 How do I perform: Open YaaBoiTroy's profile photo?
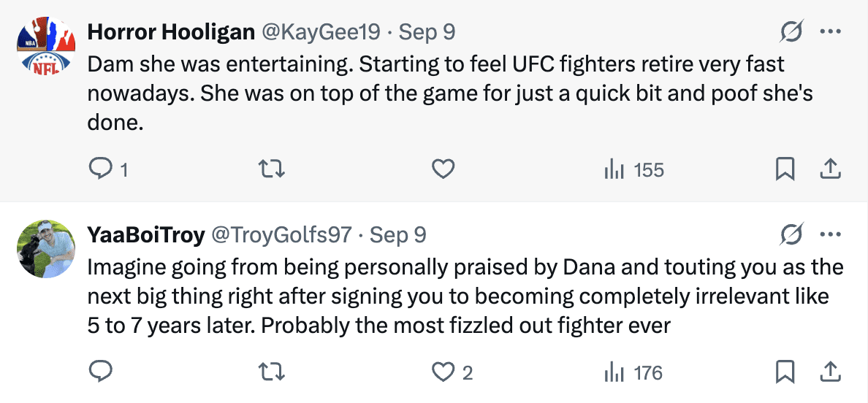pyautogui.click(x=46, y=249)
